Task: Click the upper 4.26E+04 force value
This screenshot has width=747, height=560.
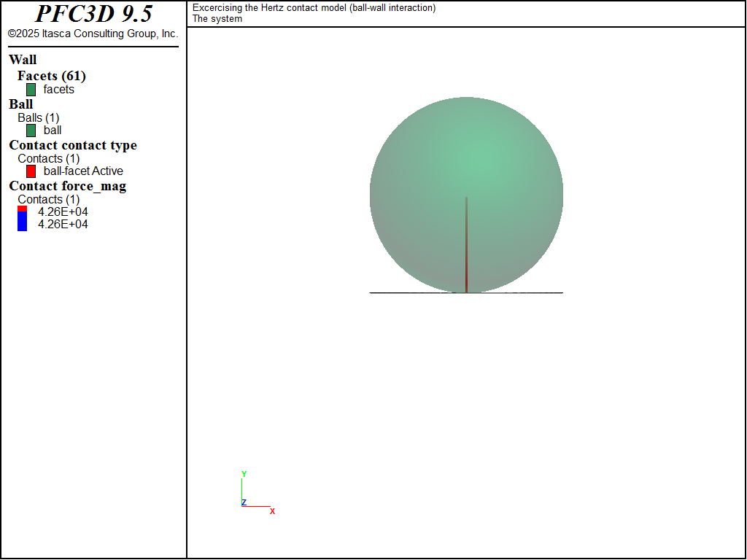Action: click(63, 212)
